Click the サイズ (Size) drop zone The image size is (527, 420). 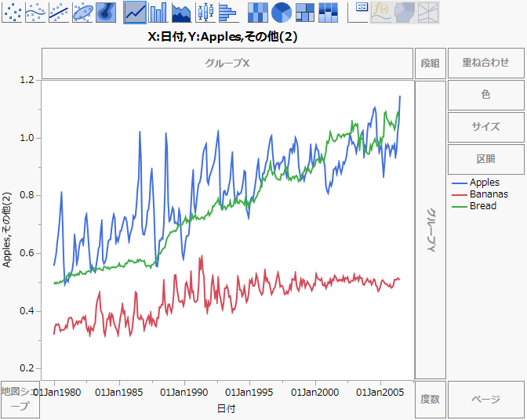pos(485,127)
